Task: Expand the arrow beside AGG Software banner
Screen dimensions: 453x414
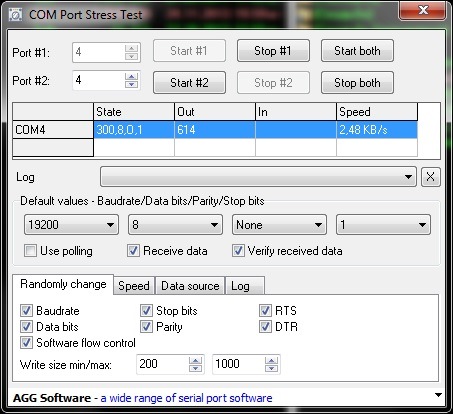Action: pyautogui.click(x=438, y=395)
